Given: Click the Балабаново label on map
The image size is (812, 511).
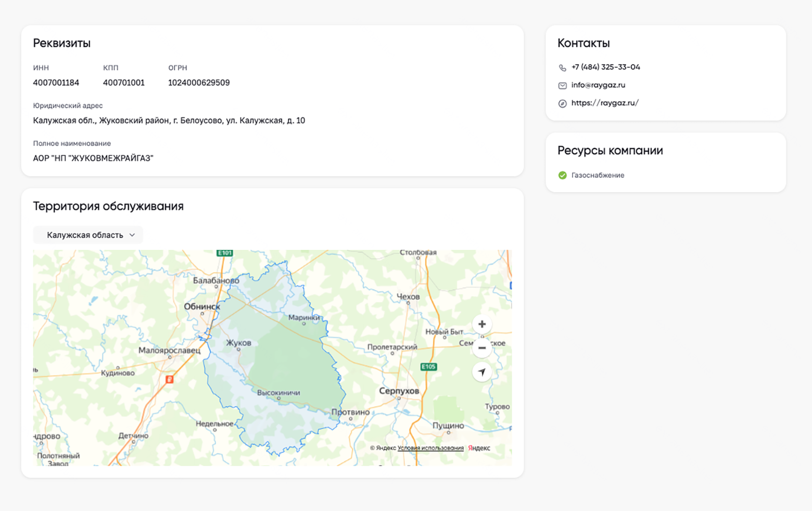Looking at the screenshot, I should (216, 280).
